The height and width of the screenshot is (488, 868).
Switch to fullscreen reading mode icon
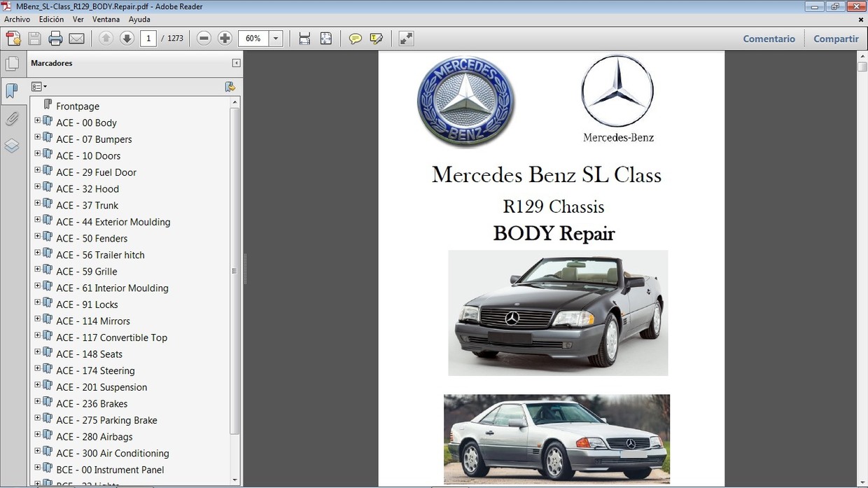point(405,38)
